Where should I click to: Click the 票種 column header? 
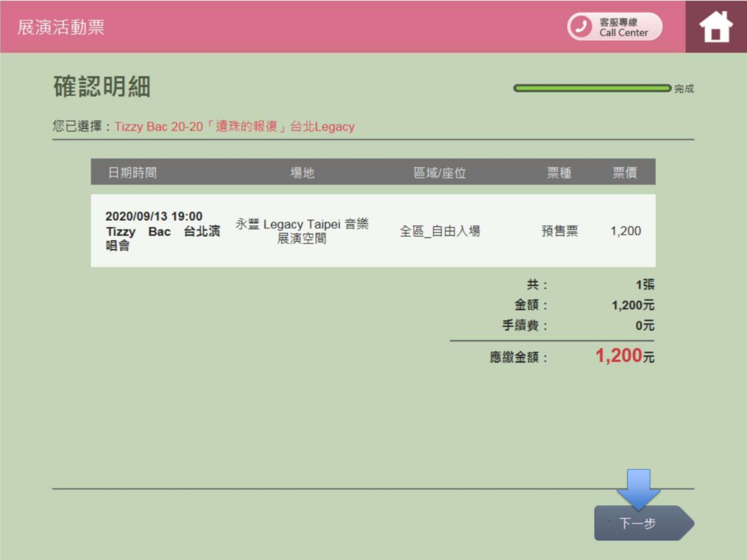pos(559,173)
